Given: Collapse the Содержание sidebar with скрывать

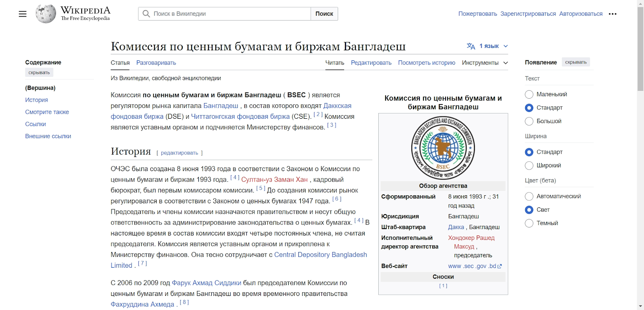Looking at the screenshot, I should tap(39, 72).
